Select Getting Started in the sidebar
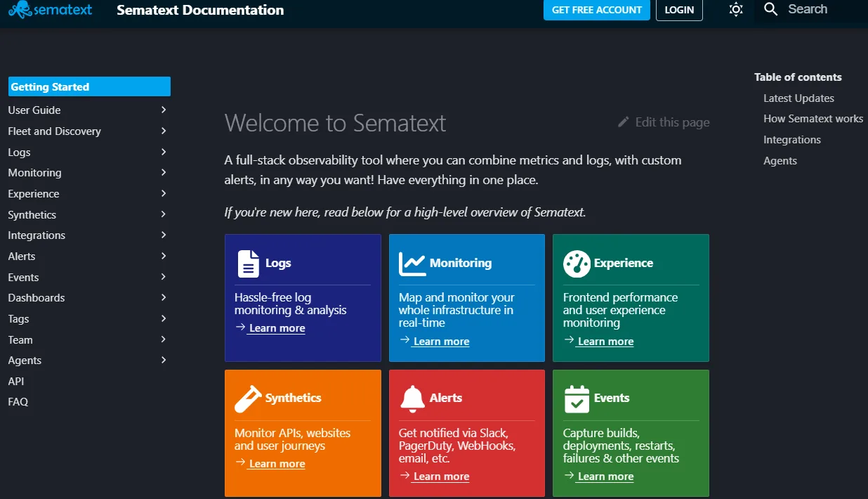This screenshot has height=499, width=868. point(89,86)
